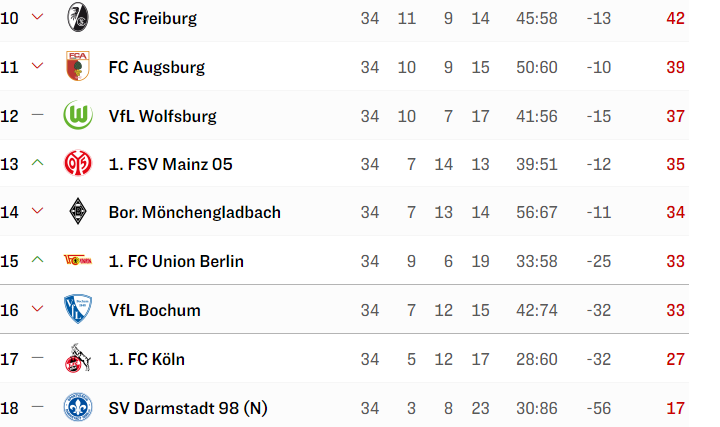The width and height of the screenshot is (720, 427).
Task: Click the SV Darmstadt 98 emblem
Action: (x=78, y=407)
